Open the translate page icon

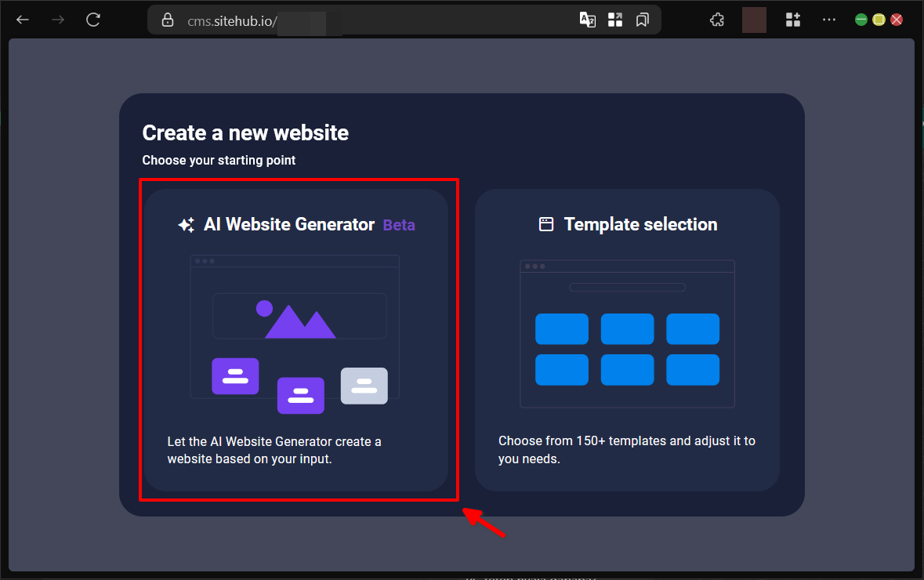[x=587, y=20]
